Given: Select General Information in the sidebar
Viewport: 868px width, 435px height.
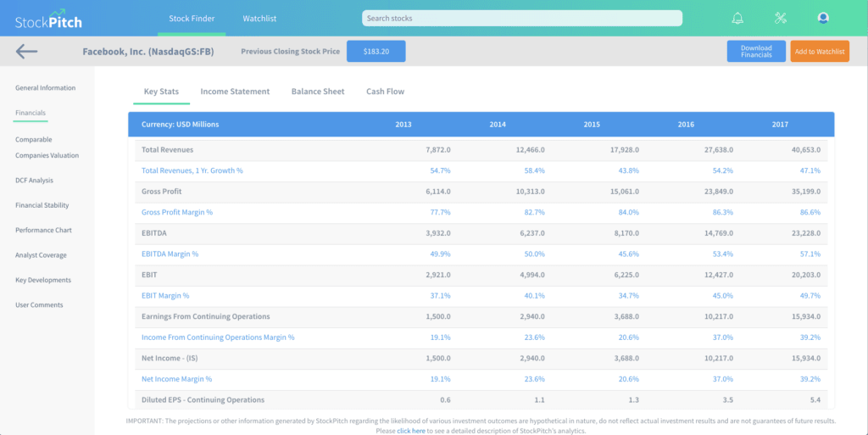Looking at the screenshot, I should coord(45,88).
